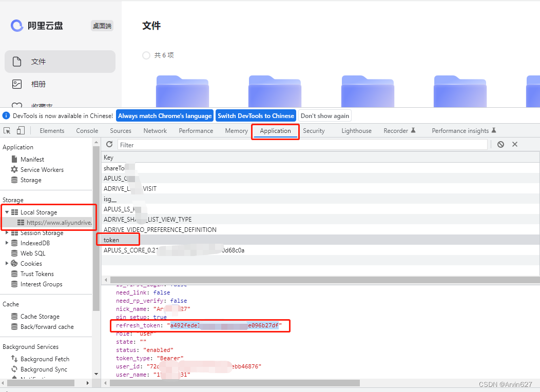540x392 pixels.
Task: Select 文件 in the left sidebar
Action: 60,61
